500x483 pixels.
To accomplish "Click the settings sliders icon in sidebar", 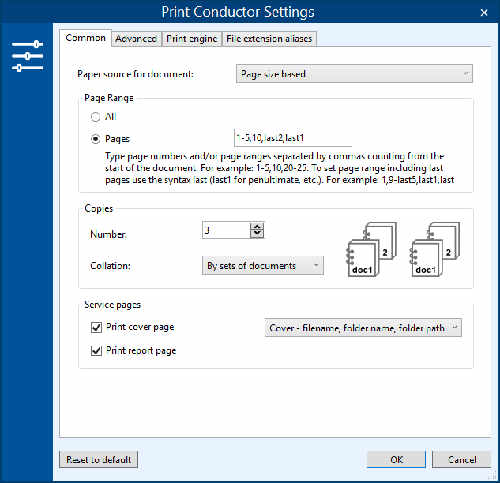I will (x=27, y=56).
